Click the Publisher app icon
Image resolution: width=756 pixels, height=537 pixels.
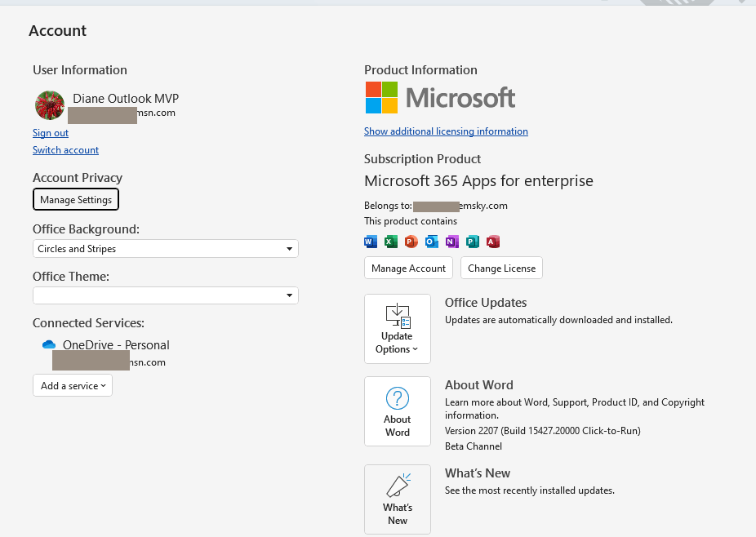click(x=473, y=242)
